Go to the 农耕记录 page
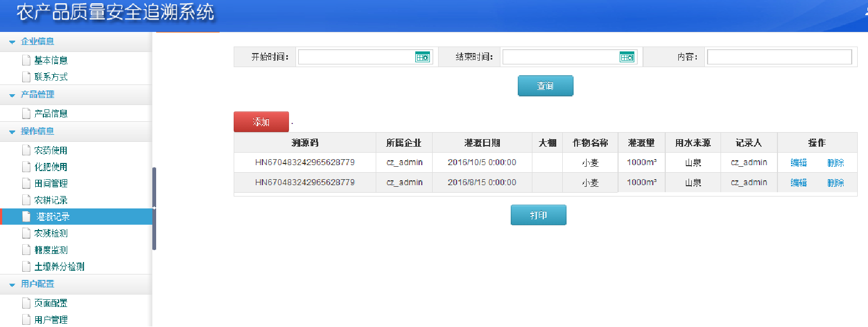868x327 pixels. tap(51, 200)
